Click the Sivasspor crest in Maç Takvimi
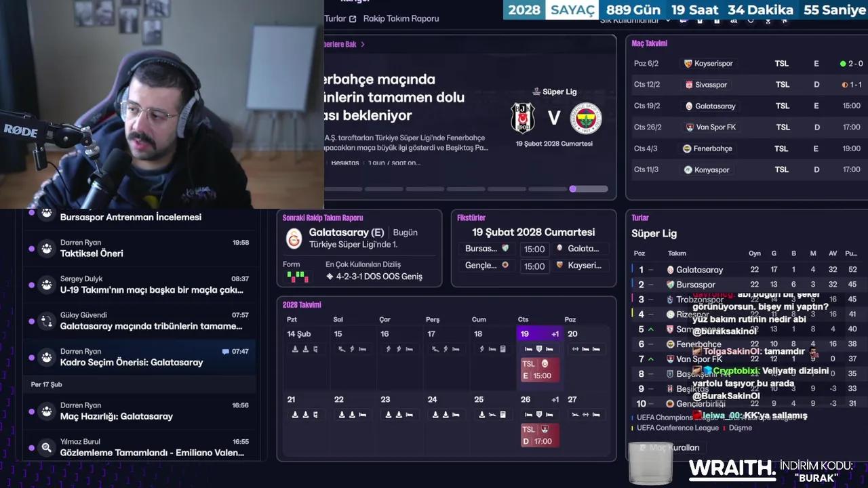The width and height of the screenshot is (868, 488). [688, 85]
